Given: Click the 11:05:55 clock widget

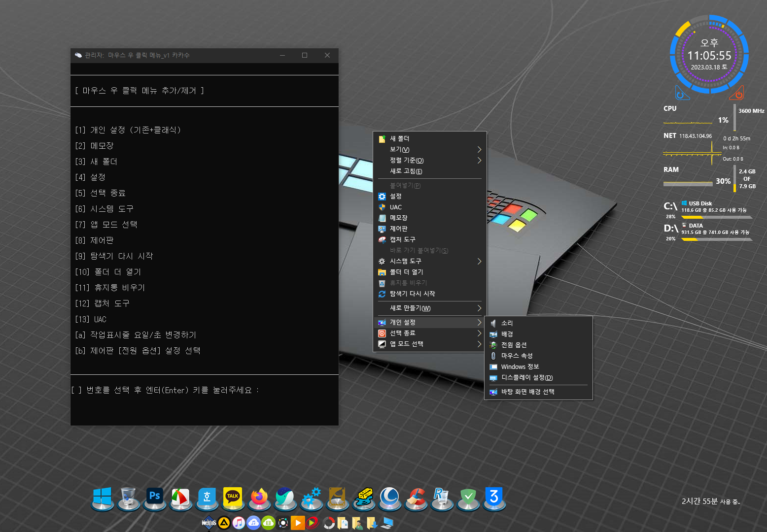Looking at the screenshot, I should pos(709,55).
